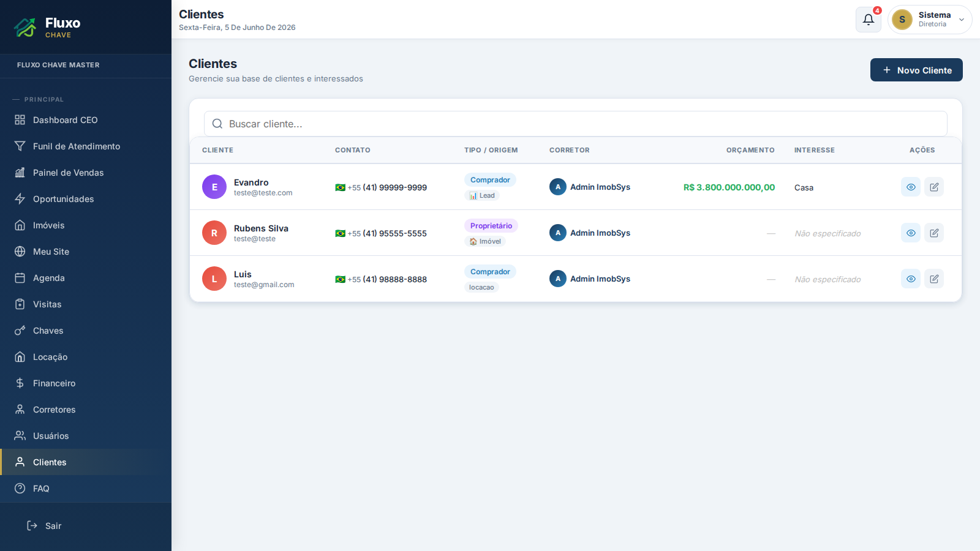
Task: Expand the Sistema Diretoria user dropdown
Action: [930, 20]
